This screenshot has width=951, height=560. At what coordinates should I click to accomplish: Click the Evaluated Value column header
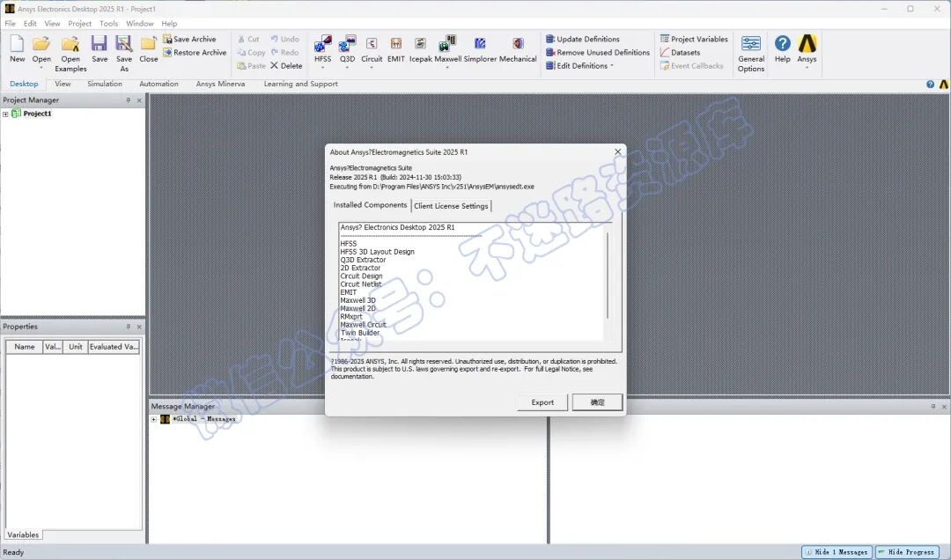tap(114, 347)
